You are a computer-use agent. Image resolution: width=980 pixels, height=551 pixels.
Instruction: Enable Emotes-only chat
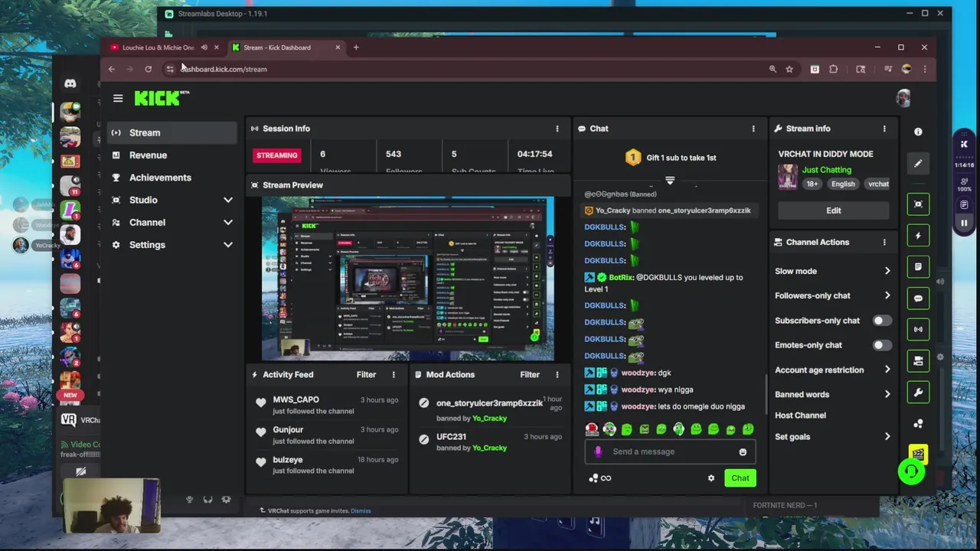coord(882,345)
